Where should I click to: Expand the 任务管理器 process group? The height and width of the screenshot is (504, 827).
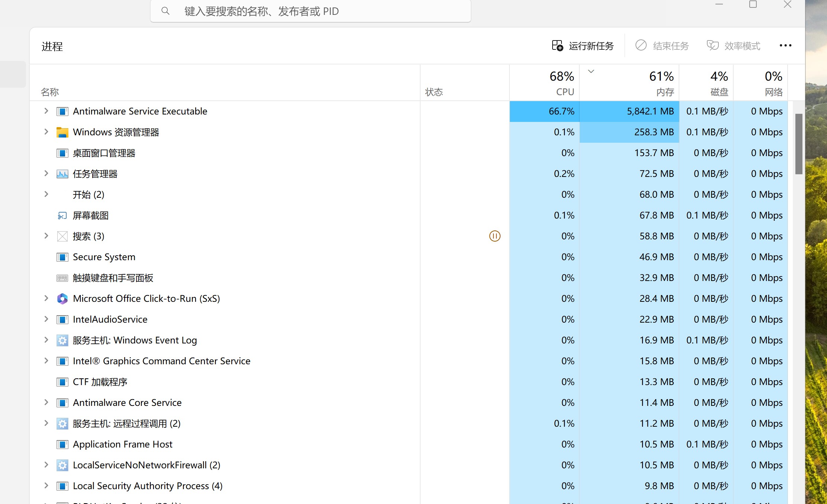click(46, 173)
